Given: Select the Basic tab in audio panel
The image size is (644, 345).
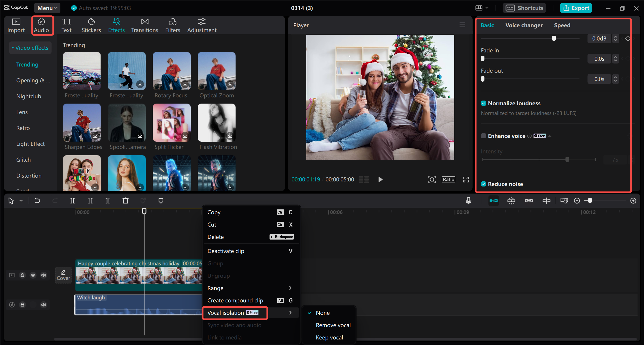Looking at the screenshot, I should coord(487,25).
